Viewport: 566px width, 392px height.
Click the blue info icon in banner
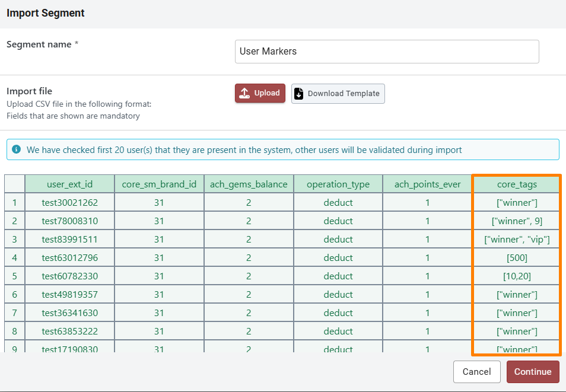coord(16,149)
